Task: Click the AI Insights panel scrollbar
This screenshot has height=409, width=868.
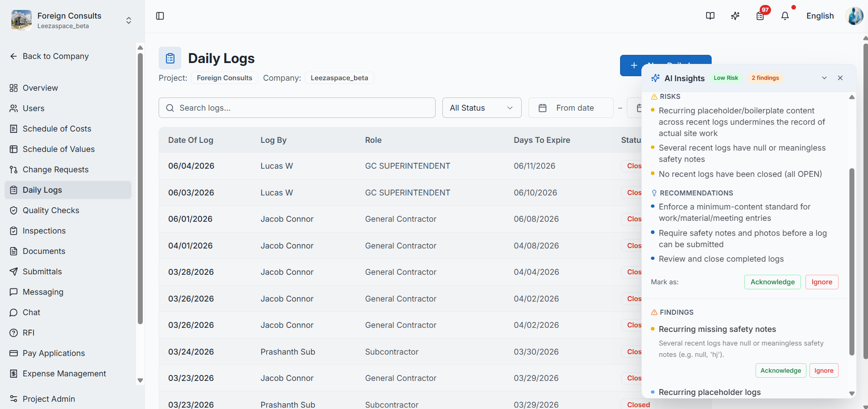Action: [852, 262]
